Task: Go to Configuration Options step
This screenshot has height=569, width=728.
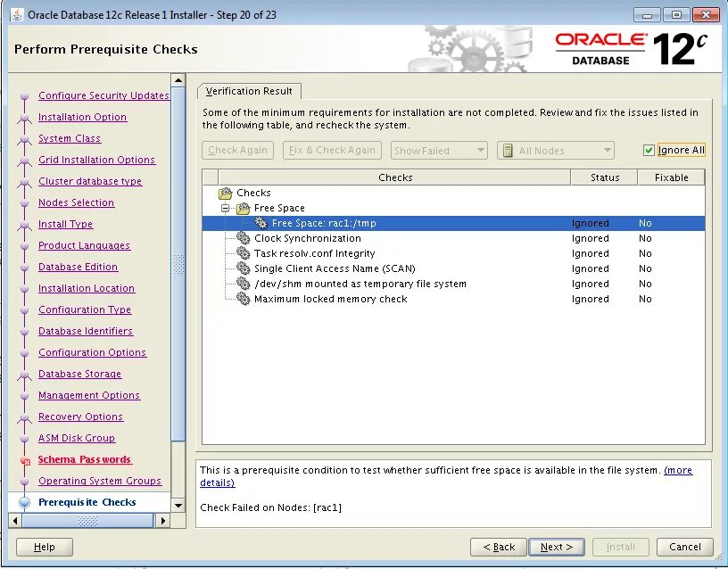Action: pos(92,352)
